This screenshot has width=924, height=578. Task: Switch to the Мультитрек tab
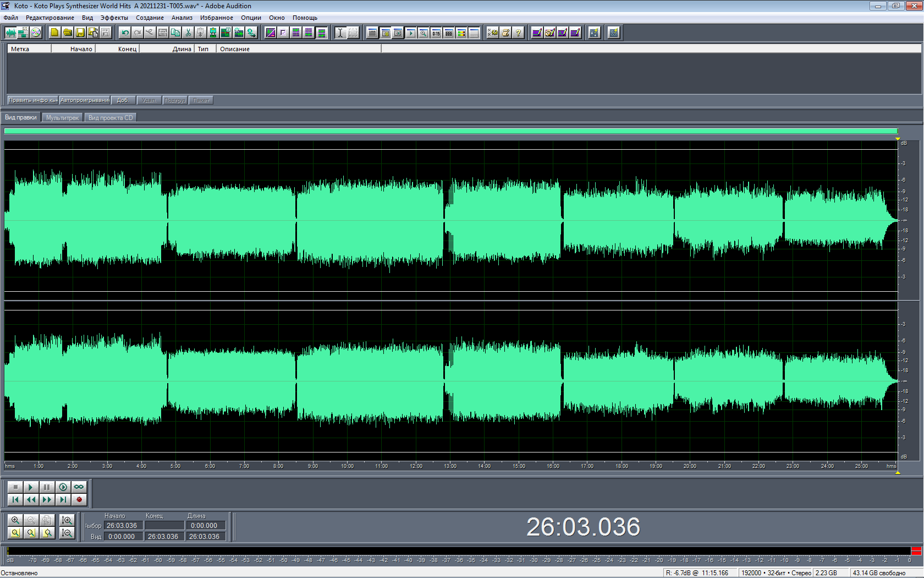62,118
